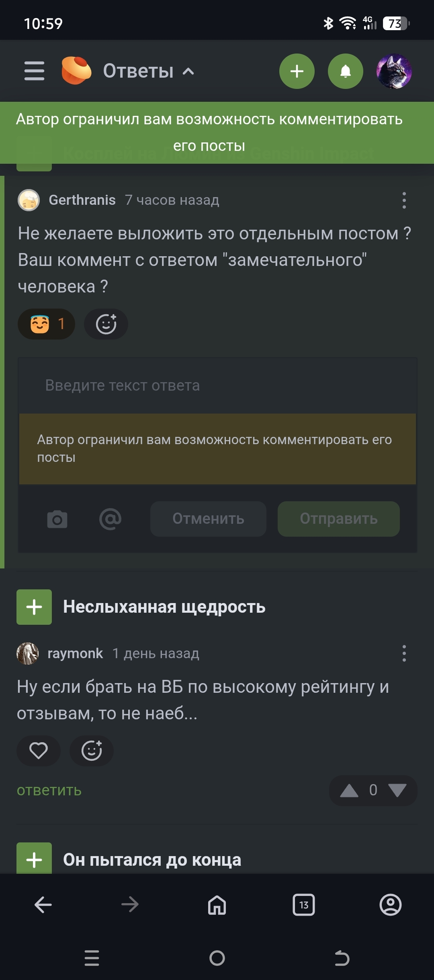Type in the Введите текст ответа field
Viewport: 434px width, 980px height.
coord(217,385)
